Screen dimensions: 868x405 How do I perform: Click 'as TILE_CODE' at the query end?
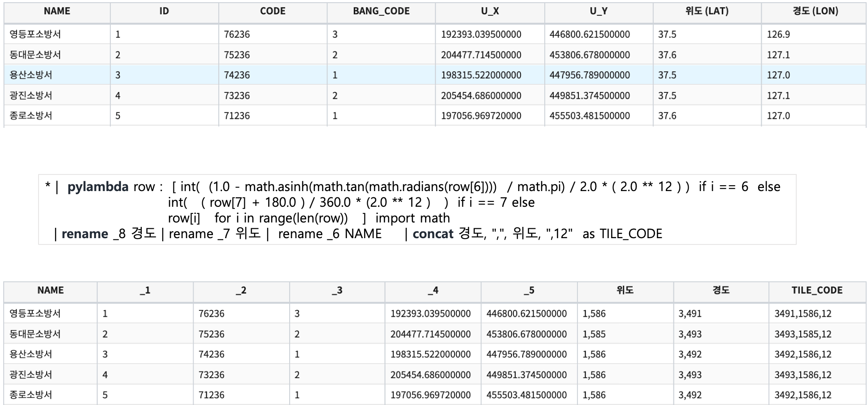(x=622, y=234)
